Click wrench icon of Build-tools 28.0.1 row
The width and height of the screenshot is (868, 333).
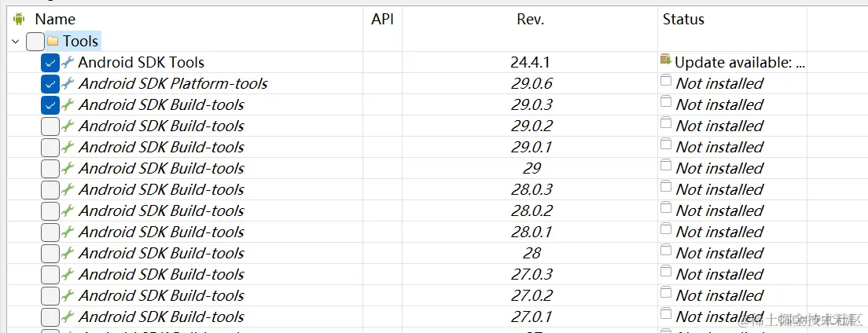[68, 232]
